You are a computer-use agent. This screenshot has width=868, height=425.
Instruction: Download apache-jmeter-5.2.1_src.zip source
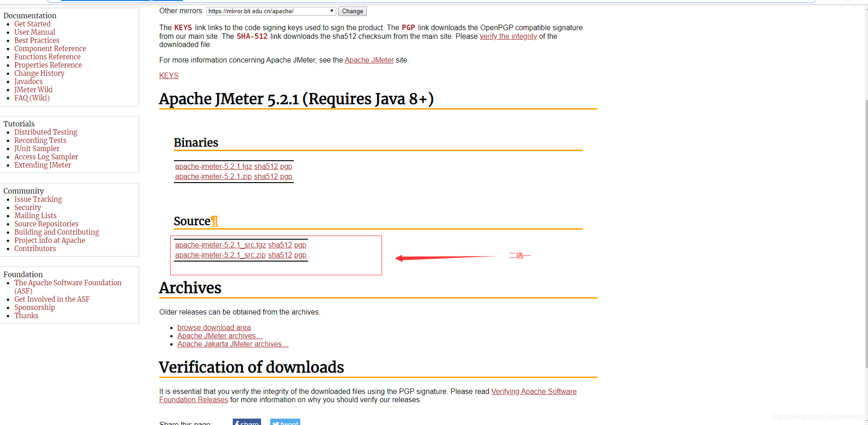tap(220, 255)
